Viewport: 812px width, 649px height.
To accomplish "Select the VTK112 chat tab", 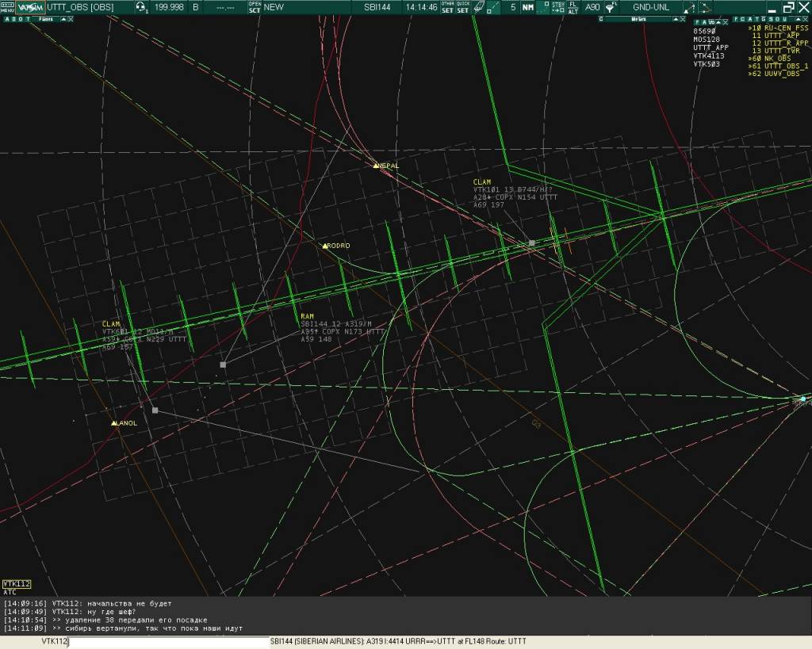I will (x=17, y=584).
